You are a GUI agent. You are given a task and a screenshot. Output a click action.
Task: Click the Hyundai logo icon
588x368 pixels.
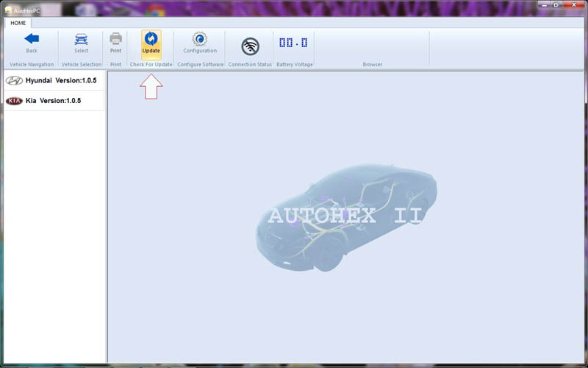click(14, 80)
